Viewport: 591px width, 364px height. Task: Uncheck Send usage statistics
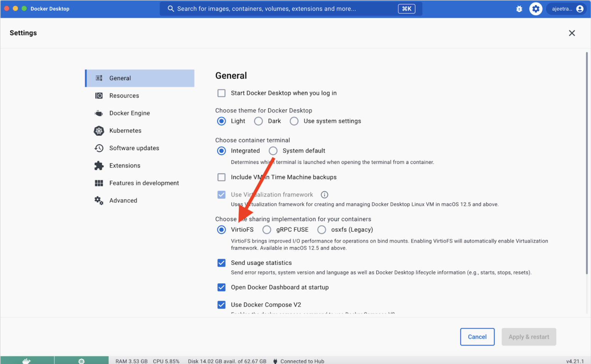(221, 263)
